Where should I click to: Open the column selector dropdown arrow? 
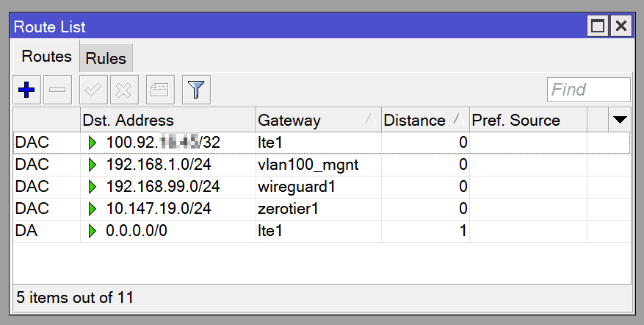click(620, 120)
